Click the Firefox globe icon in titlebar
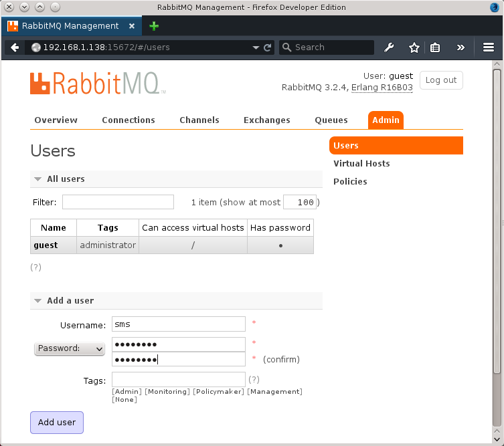504x446 pixels. [495, 7]
